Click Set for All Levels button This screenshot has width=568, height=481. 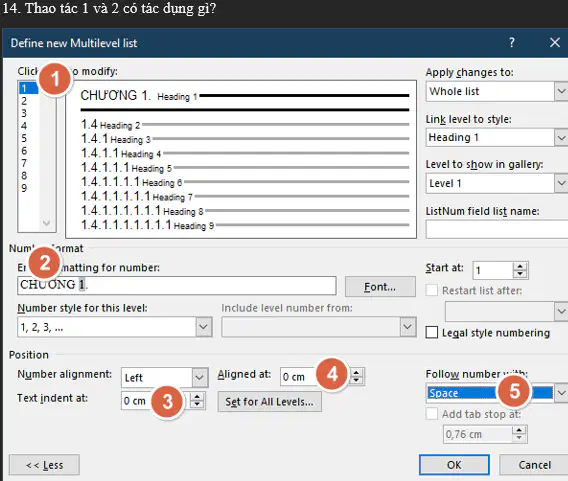click(270, 402)
